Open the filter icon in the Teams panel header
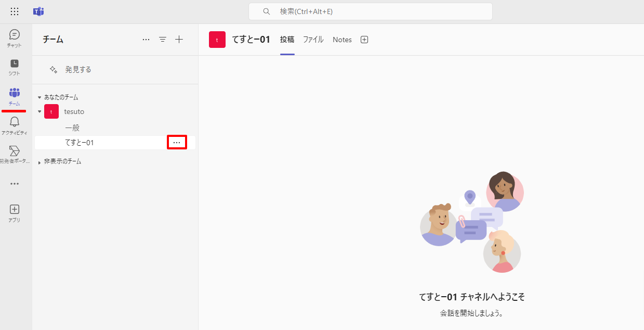Image resolution: width=644 pixels, height=330 pixels. (x=163, y=40)
